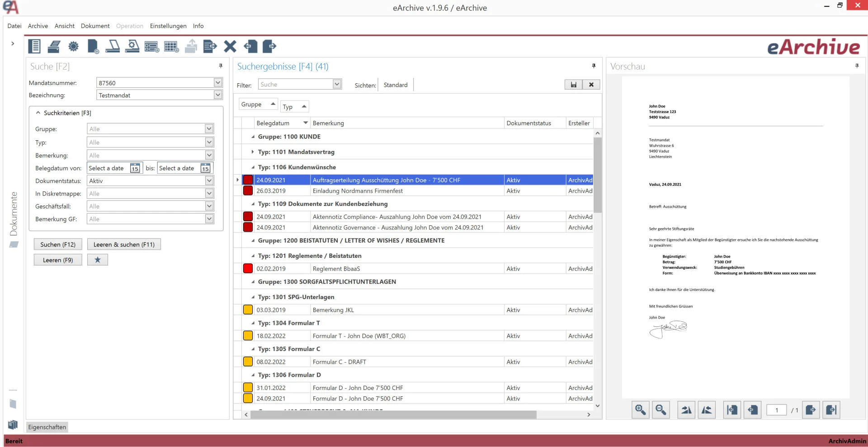Open the Filter Suche dropdown
This screenshot has height=447, width=868.
tap(337, 84)
